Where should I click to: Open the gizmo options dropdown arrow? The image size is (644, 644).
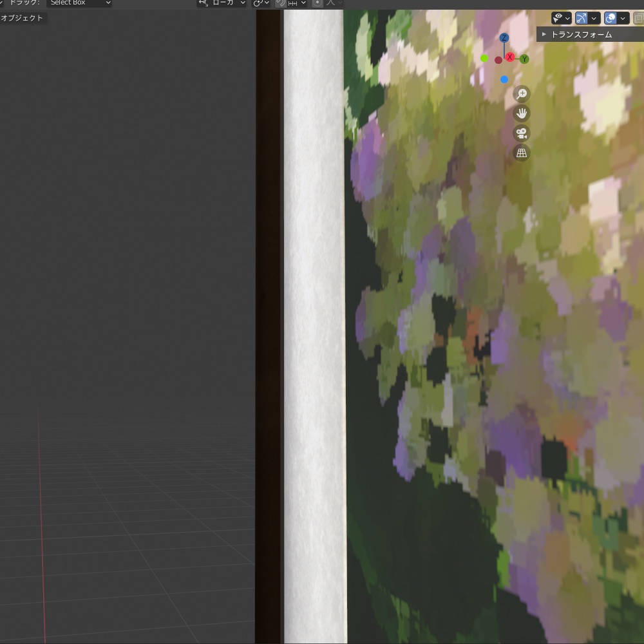tap(594, 18)
